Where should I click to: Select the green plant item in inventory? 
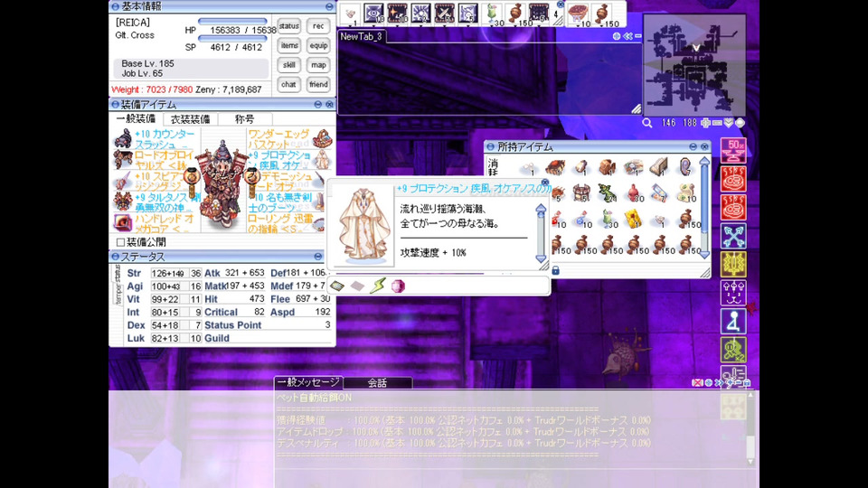click(x=606, y=193)
